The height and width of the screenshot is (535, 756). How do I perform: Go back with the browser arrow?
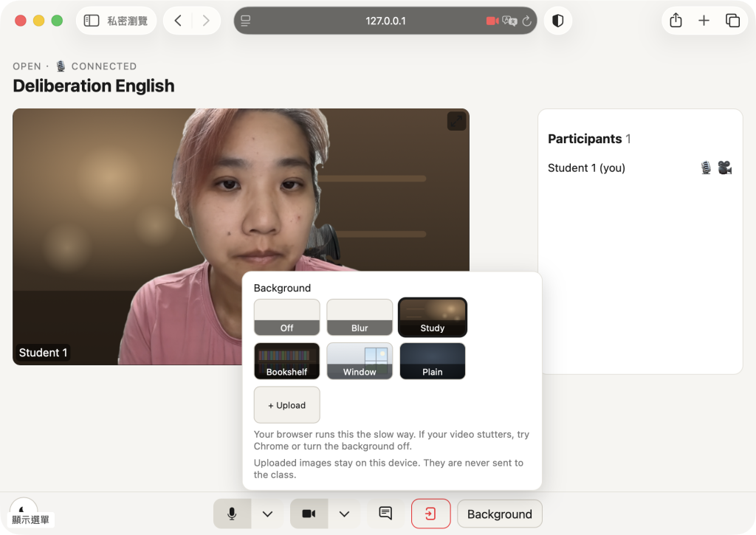[x=178, y=21]
